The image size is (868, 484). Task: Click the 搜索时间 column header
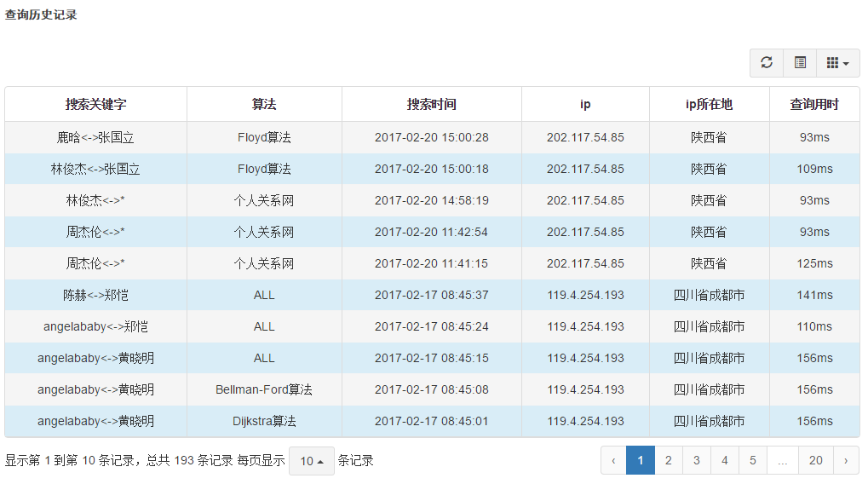[x=432, y=104]
